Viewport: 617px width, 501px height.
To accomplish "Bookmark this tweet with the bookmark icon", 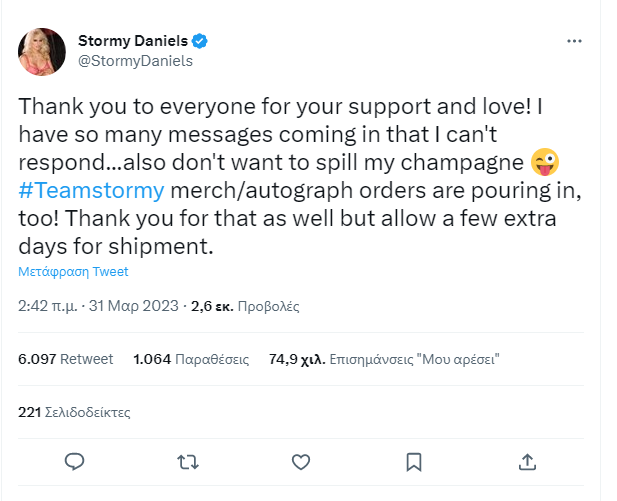I will click(x=414, y=462).
